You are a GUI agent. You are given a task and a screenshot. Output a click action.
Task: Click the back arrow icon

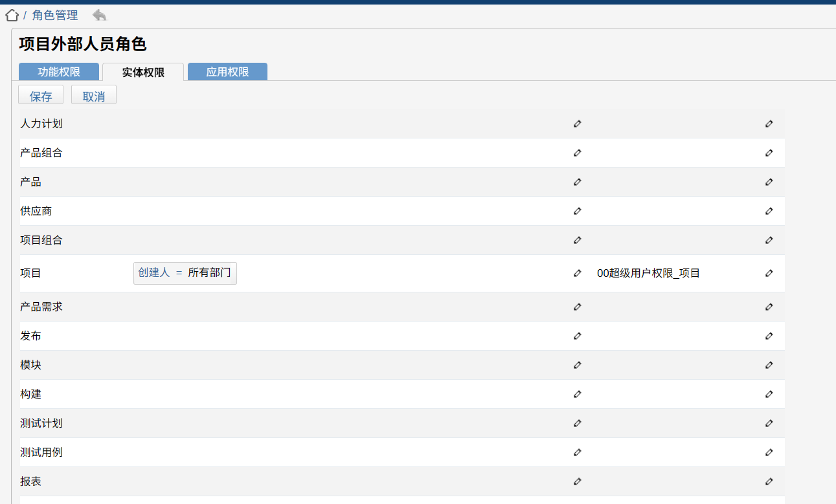99,15
